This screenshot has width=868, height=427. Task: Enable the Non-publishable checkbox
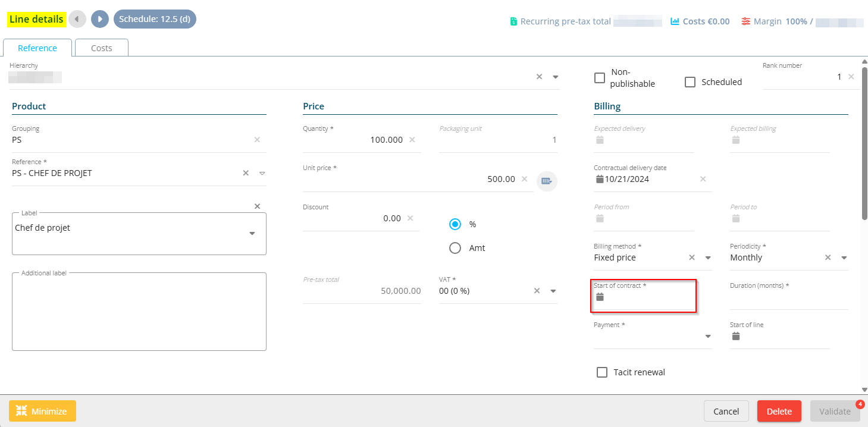tap(600, 78)
